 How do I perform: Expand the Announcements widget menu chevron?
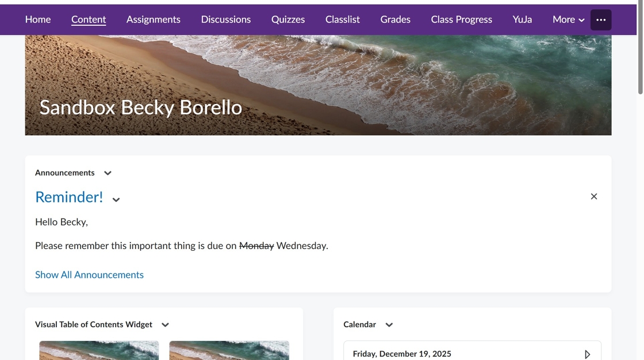[x=108, y=173]
